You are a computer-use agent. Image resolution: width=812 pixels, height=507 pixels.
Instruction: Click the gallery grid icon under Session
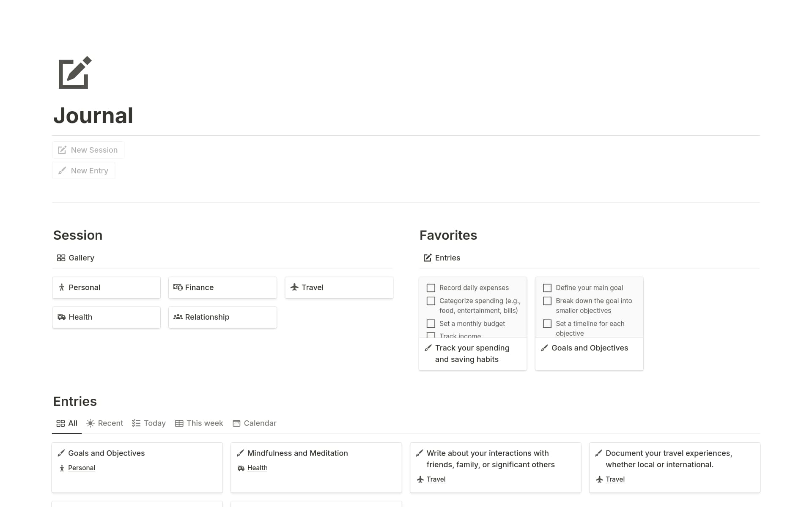(62, 258)
